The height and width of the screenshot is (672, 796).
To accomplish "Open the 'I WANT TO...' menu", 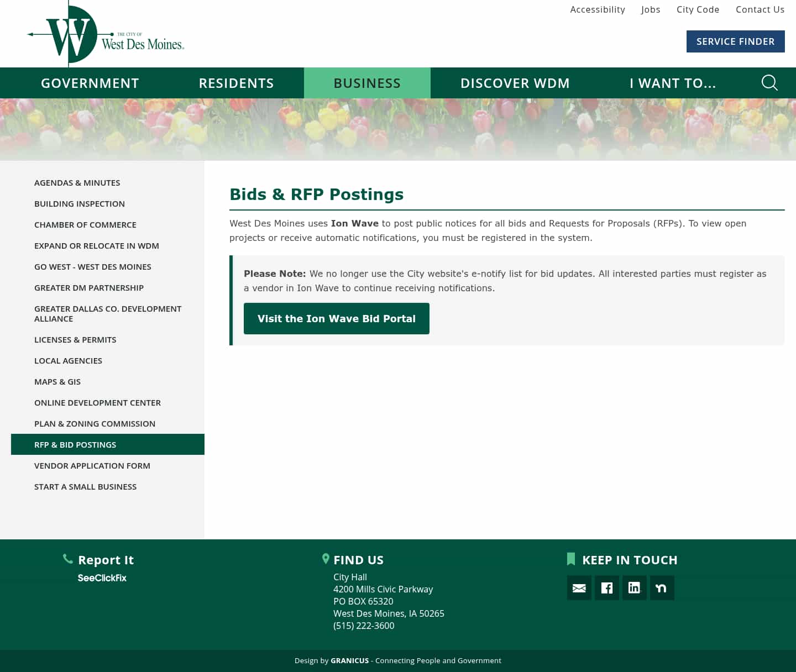I will (673, 83).
